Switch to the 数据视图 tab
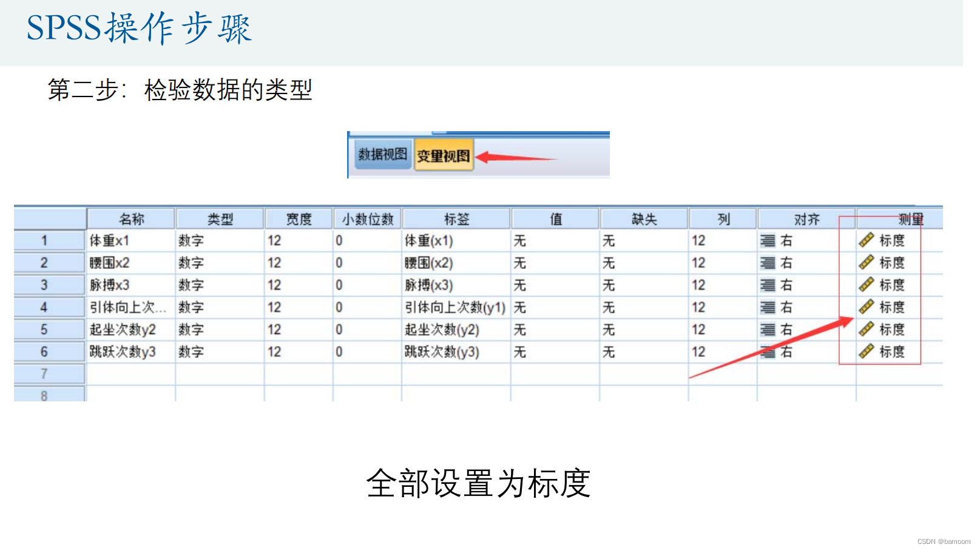 (x=382, y=154)
